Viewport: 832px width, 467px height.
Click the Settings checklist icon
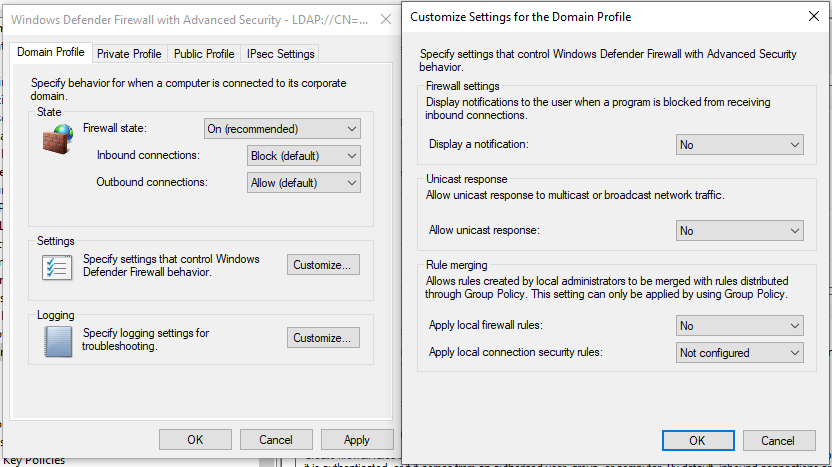coord(57,267)
